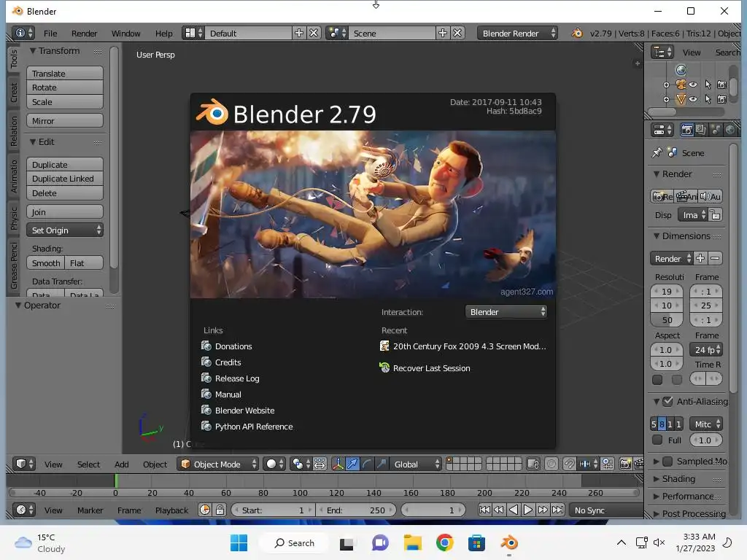Select the rotate manipulator arc icon
Viewport: 747px width, 560px height.
click(367, 464)
